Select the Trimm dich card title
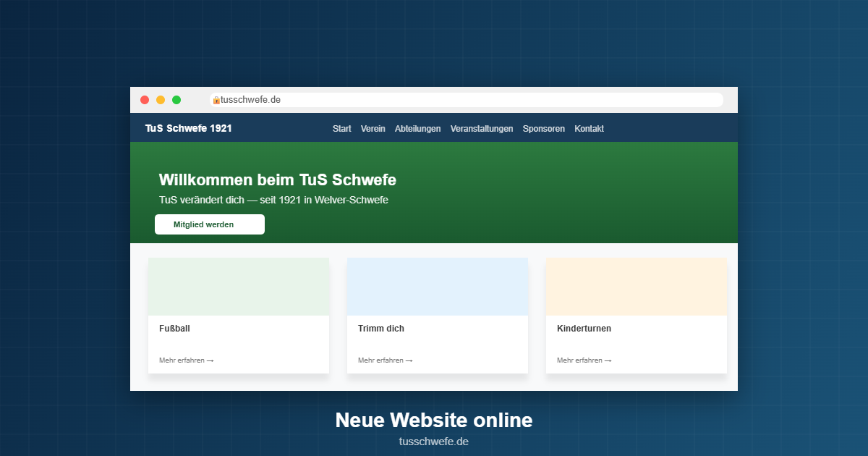Viewport: 868px width, 456px height. click(x=381, y=329)
